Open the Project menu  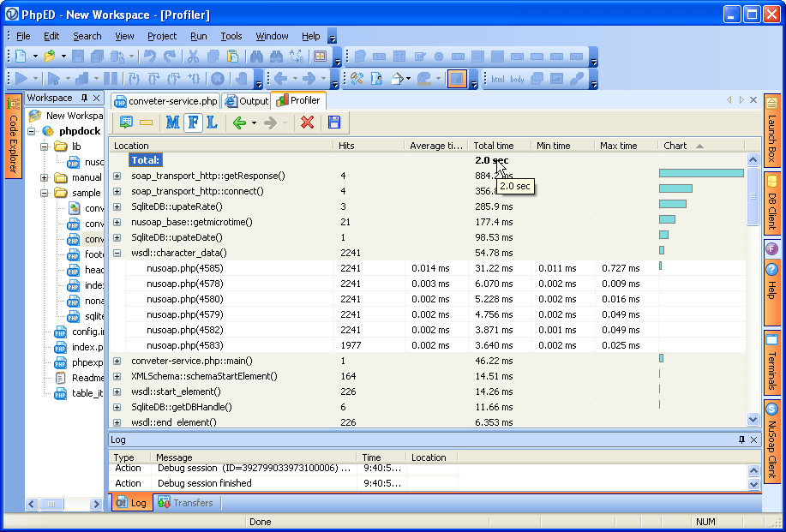162,36
